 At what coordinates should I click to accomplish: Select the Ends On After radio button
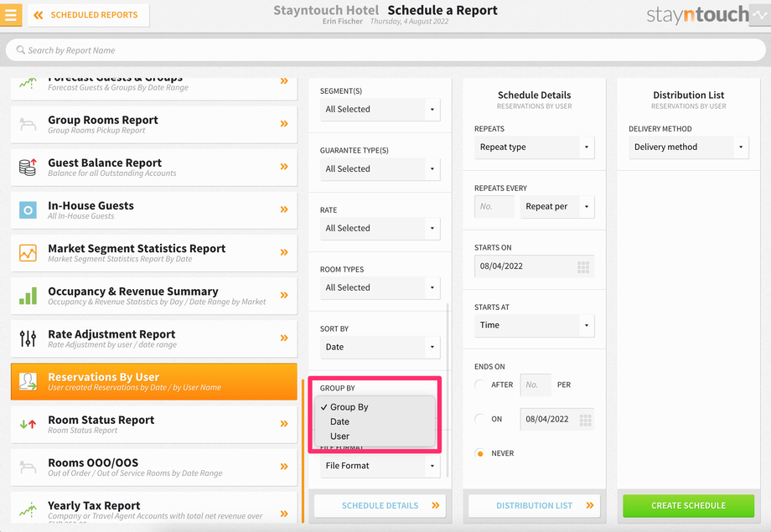pyautogui.click(x=480, y=385)
